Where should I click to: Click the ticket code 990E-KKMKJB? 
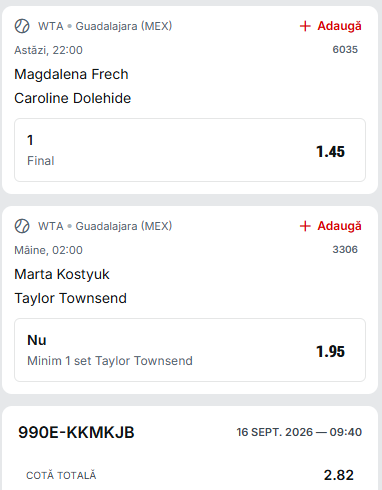tap(76, 432)
